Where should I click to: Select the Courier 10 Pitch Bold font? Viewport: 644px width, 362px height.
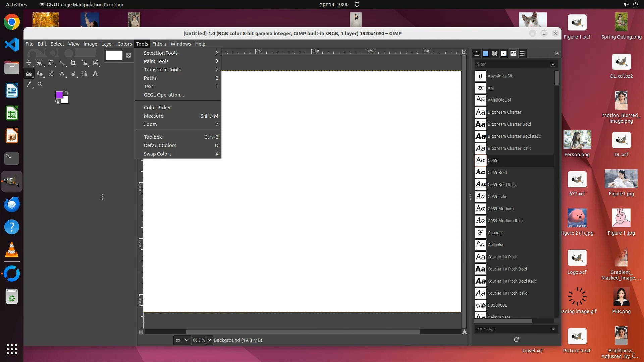(507, 269)
